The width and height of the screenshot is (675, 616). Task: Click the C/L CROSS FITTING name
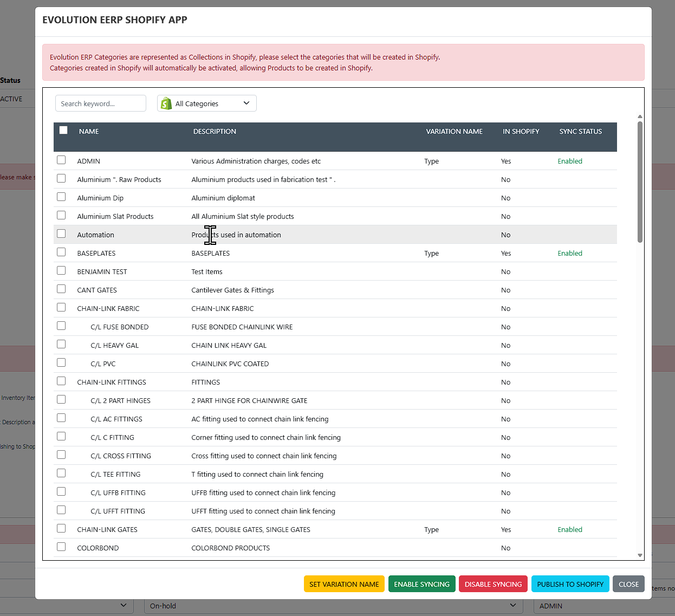click(x=121, y=456)
